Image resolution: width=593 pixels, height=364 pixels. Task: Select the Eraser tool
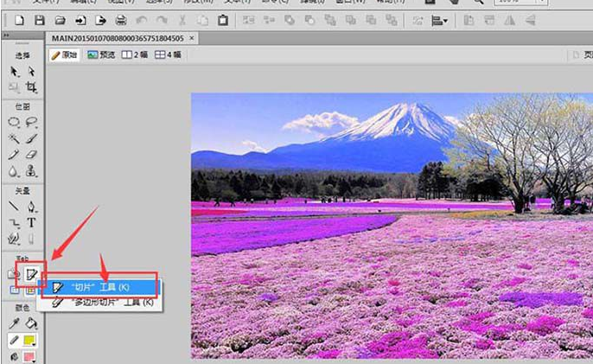coord(31,155)
